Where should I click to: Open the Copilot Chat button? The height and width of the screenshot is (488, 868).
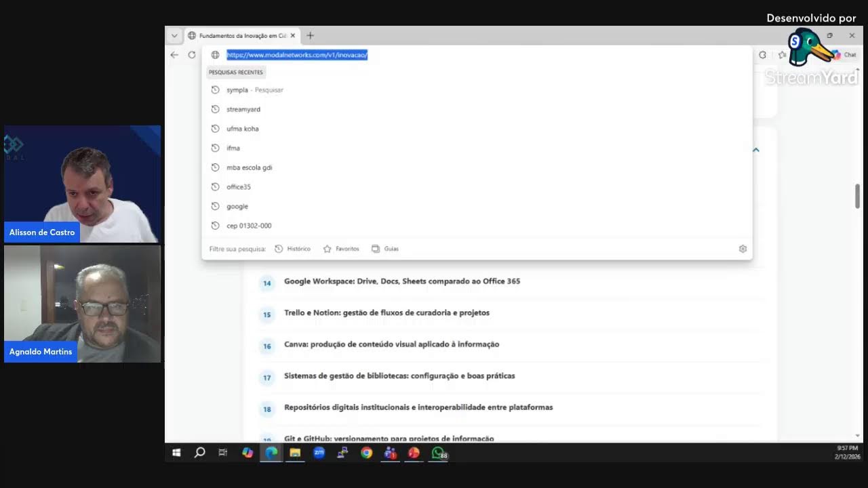coord(845,55)
